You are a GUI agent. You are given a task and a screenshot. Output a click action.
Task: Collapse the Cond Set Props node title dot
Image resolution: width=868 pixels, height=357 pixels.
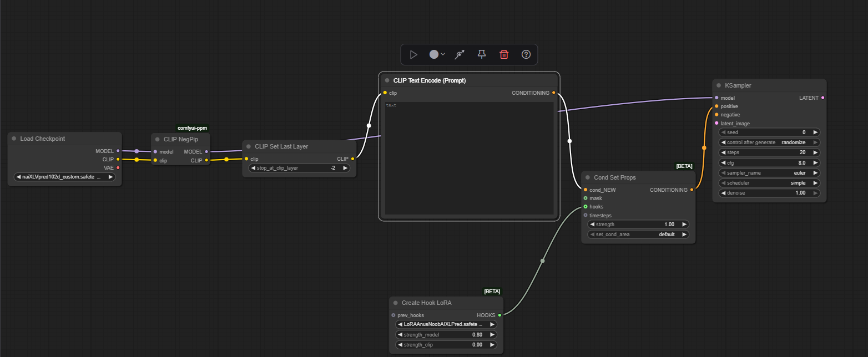coord(588,177)
